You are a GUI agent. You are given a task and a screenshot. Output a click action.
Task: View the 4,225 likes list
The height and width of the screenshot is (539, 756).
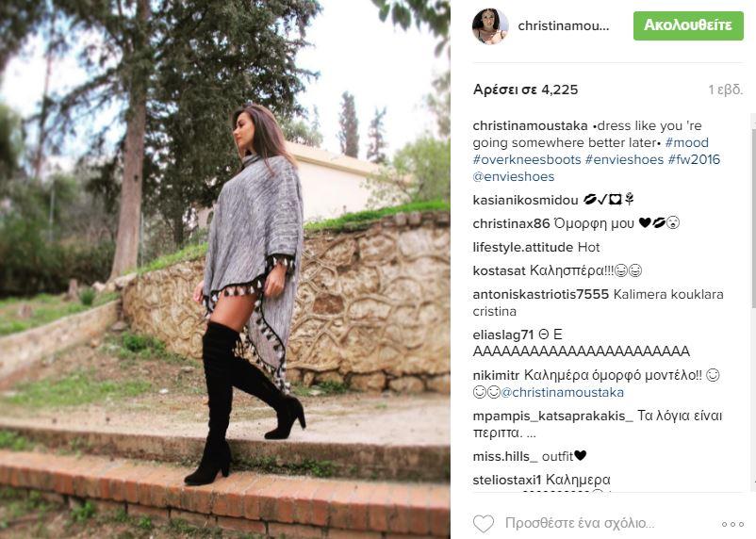(x=525, y=90)
